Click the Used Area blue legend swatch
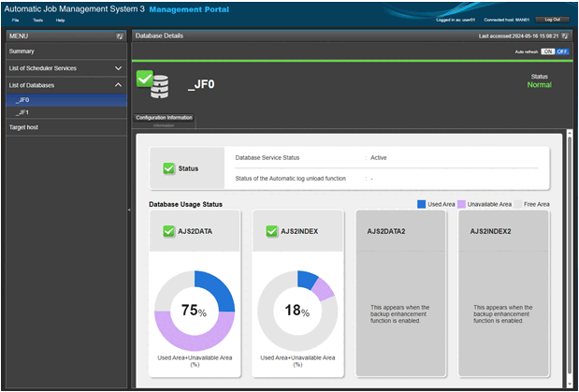The height and width of the screenshot is (392, 579). (422, 204)
